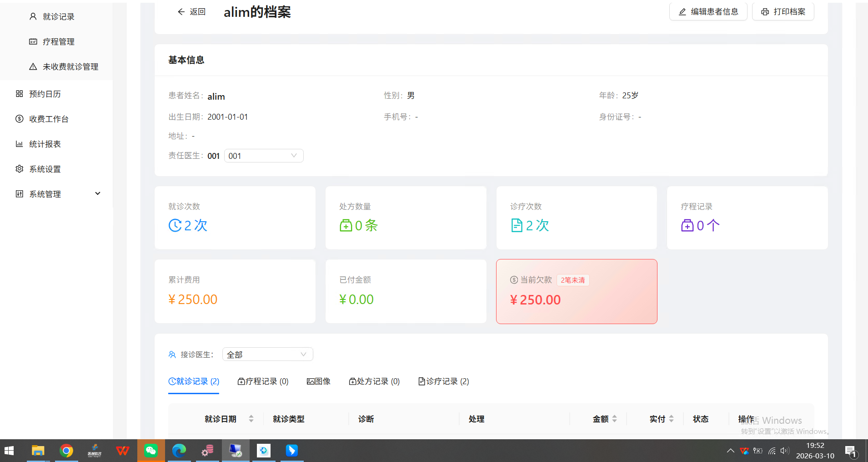This screenshot has width=868, height=462.
Task: Switch to the 疗程记录 (0) tab
Action: (263, 381)
